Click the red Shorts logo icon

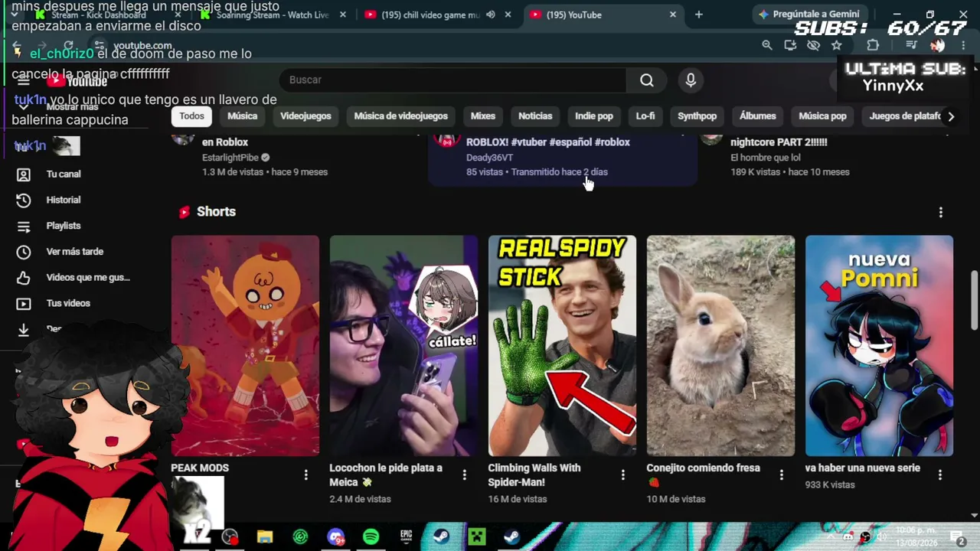184,212
